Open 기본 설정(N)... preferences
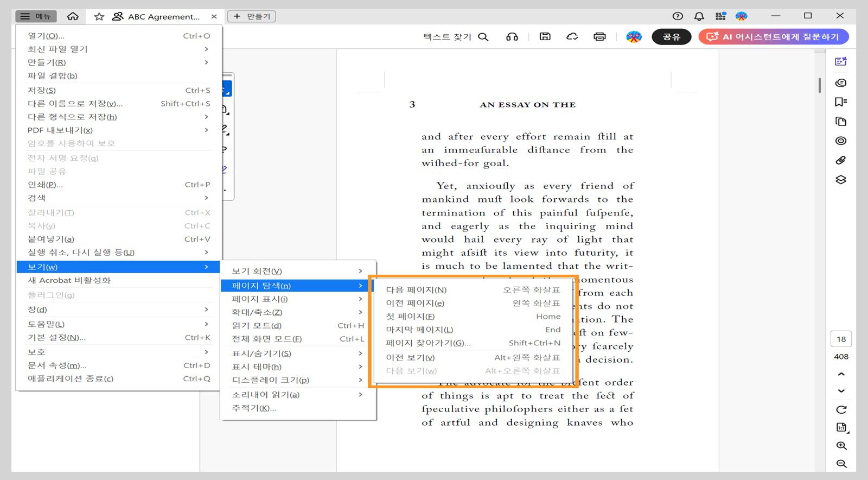Screen dimensions: 868x480 119,337
